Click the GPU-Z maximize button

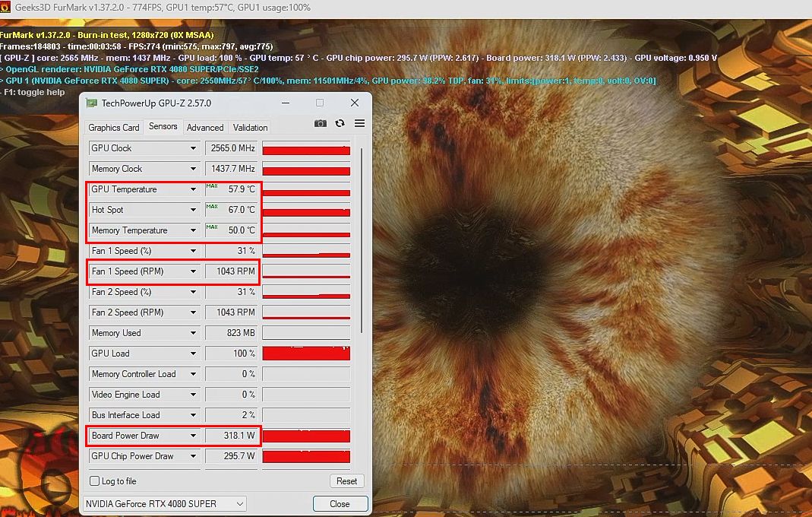(320, 103)
